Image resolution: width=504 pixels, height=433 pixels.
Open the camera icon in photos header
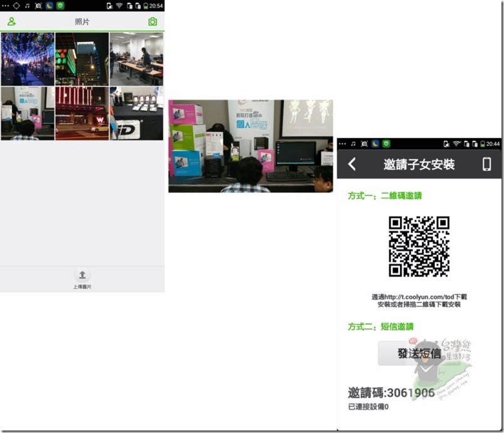coord(153,21)
